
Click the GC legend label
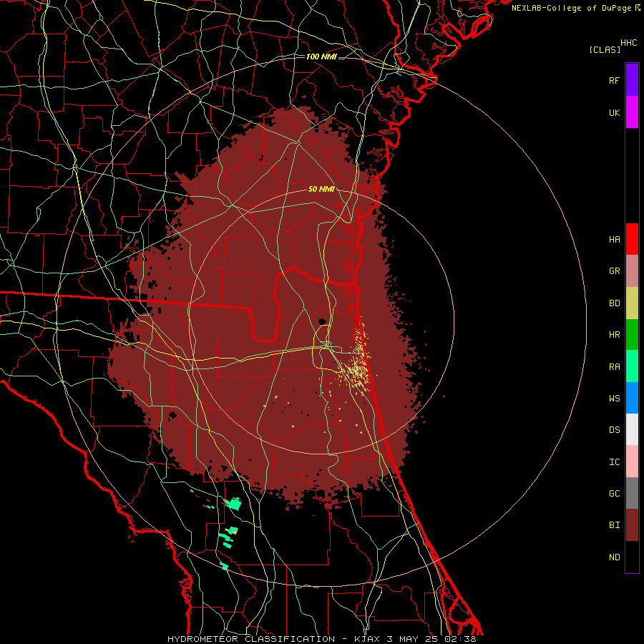point(614,493)
